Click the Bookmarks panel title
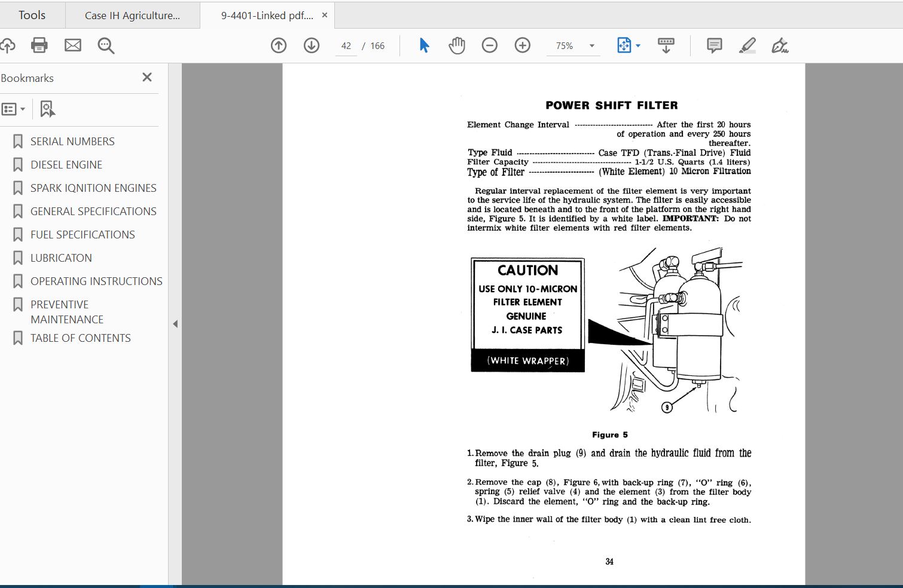Viewport: 903px width, 588px height. [27, 78]
